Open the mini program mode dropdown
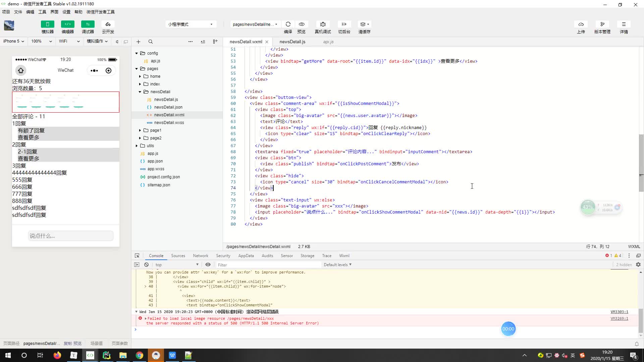The image size is (644, 362). (191, 24)
